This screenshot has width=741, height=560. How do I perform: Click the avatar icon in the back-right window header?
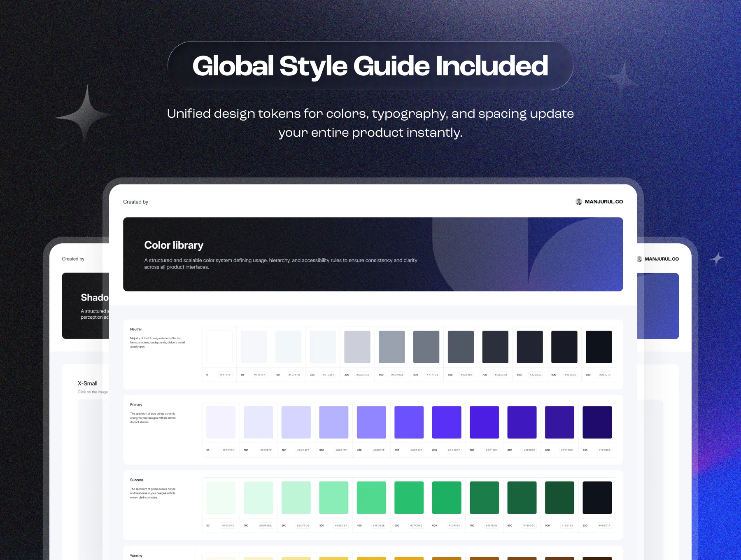click(x=639, y=259)
